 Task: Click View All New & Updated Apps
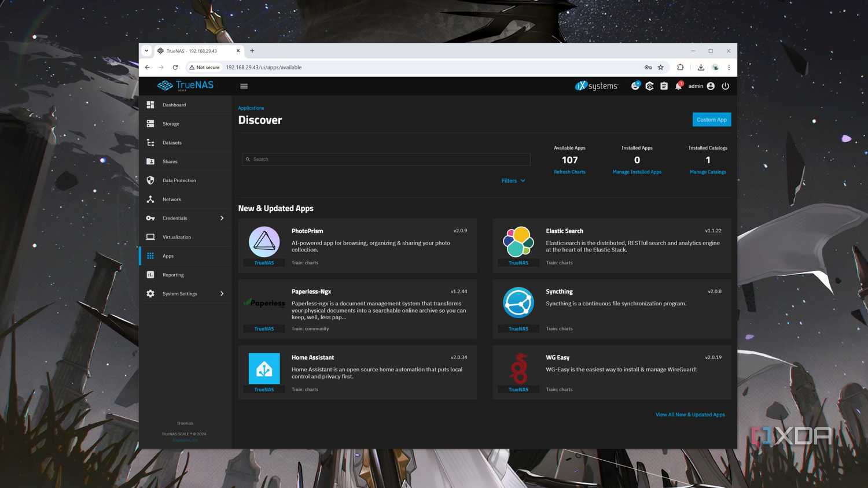click(x=690, y=415)
